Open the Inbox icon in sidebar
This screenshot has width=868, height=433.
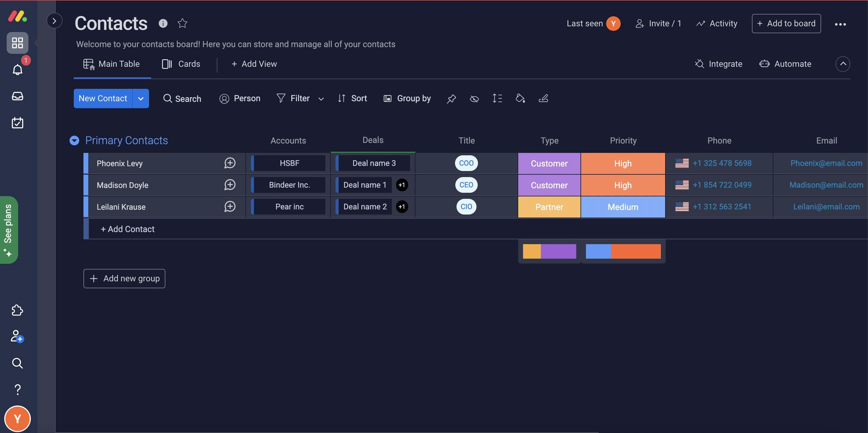[18, 96]
